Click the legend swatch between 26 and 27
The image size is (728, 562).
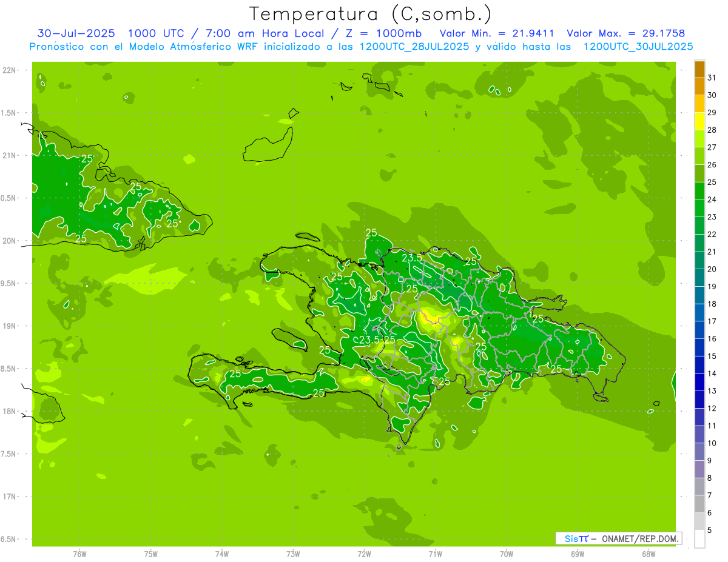click(699, 156)
